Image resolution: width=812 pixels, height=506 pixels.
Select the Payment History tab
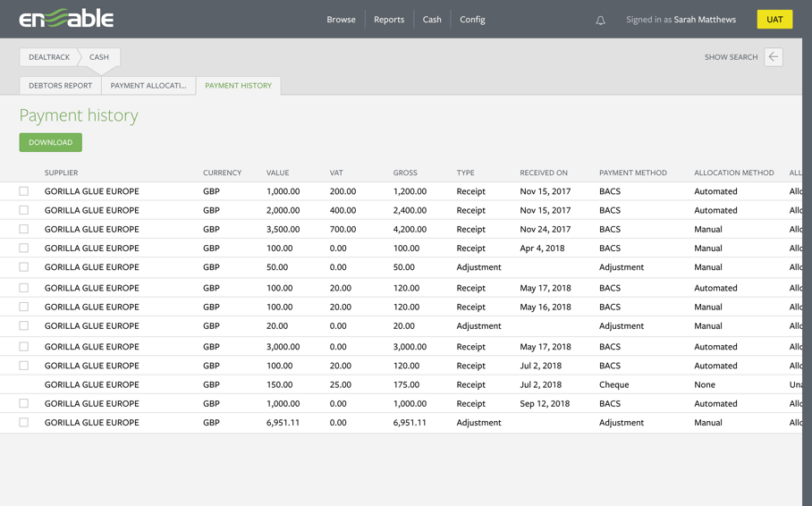[x=238, y=86]
